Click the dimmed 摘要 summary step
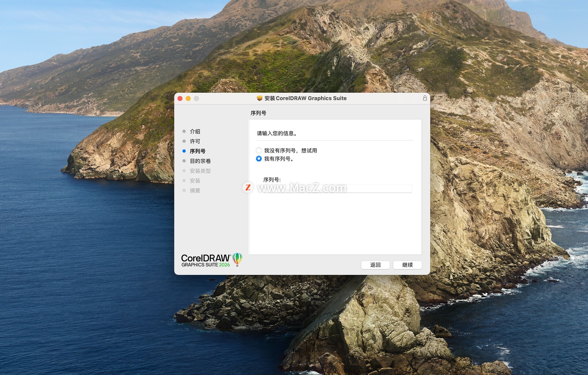This screenshot has height=375, width=588. click(195, 191)
